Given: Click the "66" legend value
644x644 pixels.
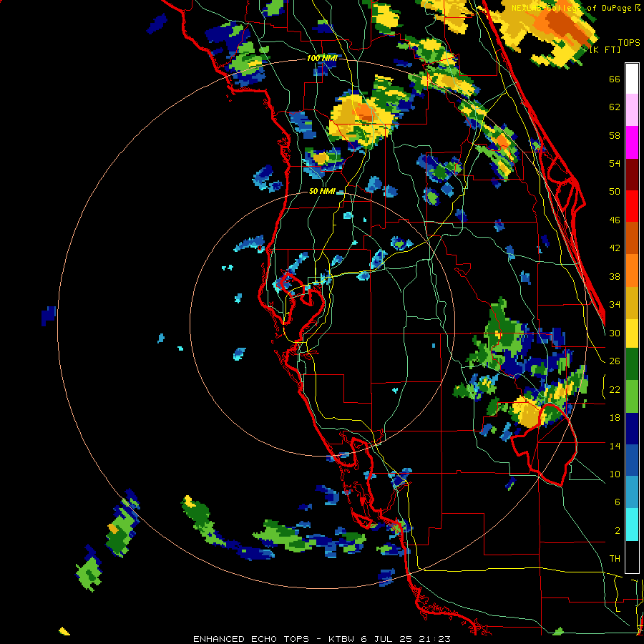Looking at the screenshot, I should click(615, 79).
